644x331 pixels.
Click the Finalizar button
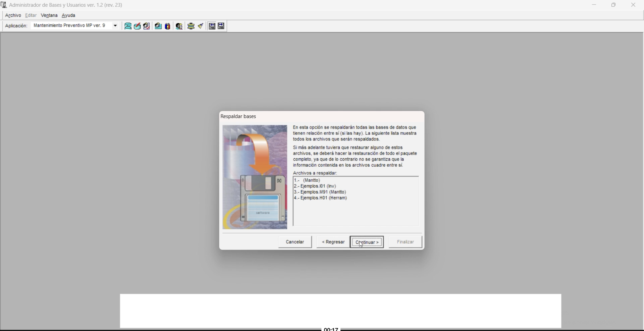[x=405, y=242]
